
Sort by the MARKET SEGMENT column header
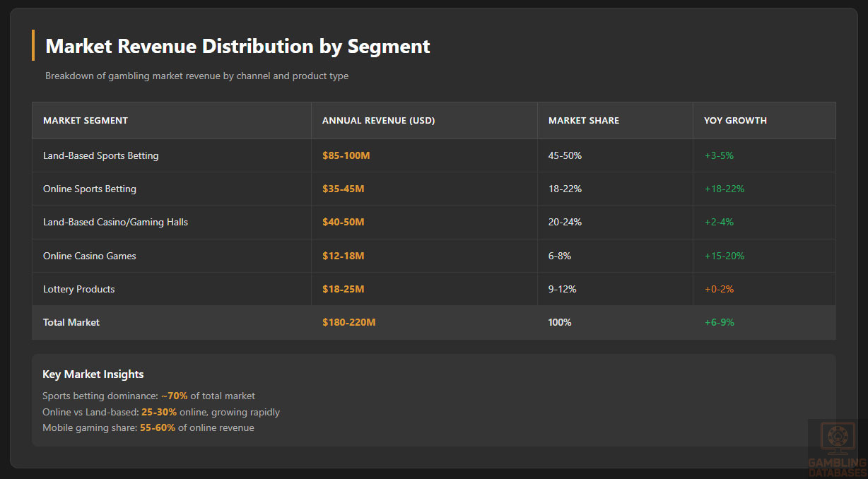tap(85, 120)
